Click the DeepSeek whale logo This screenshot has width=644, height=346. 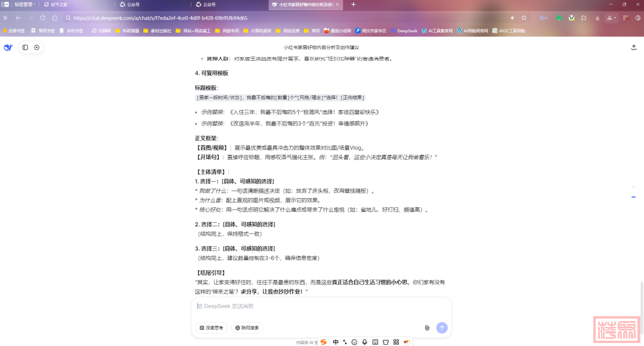tap(8, 47)
